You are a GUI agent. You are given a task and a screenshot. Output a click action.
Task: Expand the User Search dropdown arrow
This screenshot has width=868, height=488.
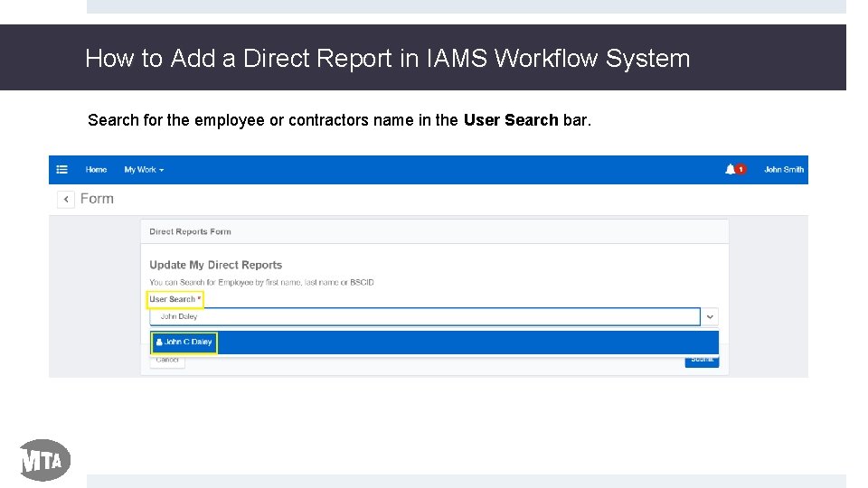click(710, 316)
